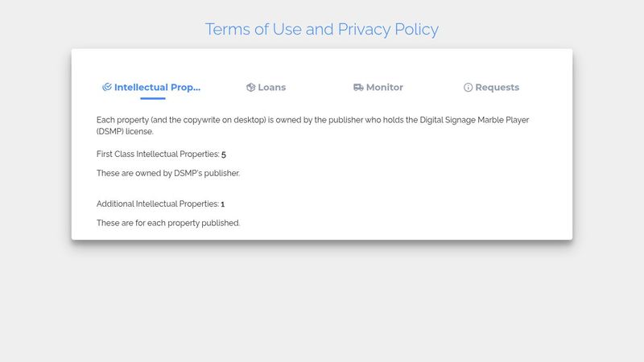This screenshot has width=644, height=362.
Task: Click the box icon next to Loans
Action: [x=250, y=87]
